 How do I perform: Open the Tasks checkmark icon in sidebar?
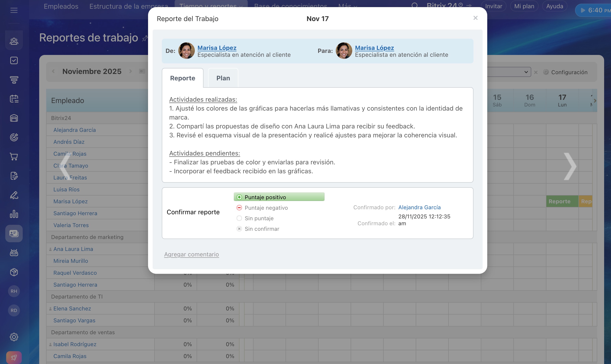pos(14,60)
